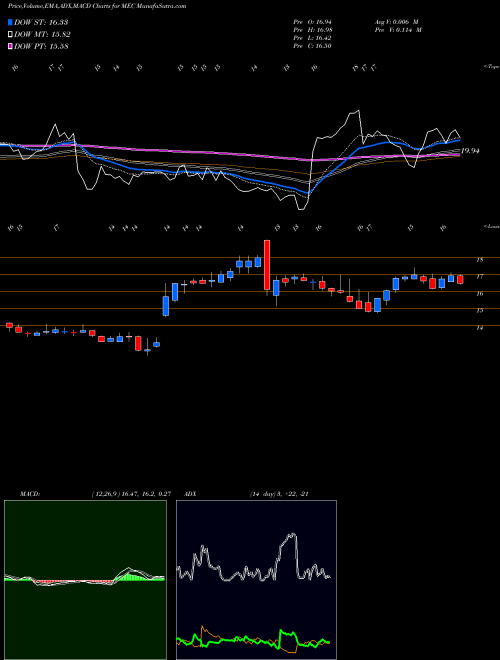Click the '<Lows' label at right edge
Image resolution: width=500 pixels, height=660 pixels.
[x=492, y=226]
